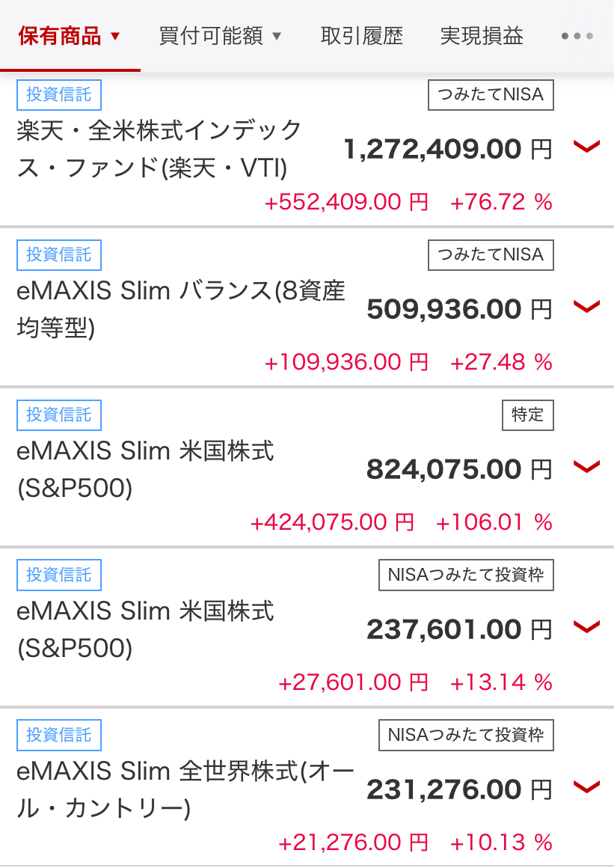Open the three-dots more menu

point(577,36)
